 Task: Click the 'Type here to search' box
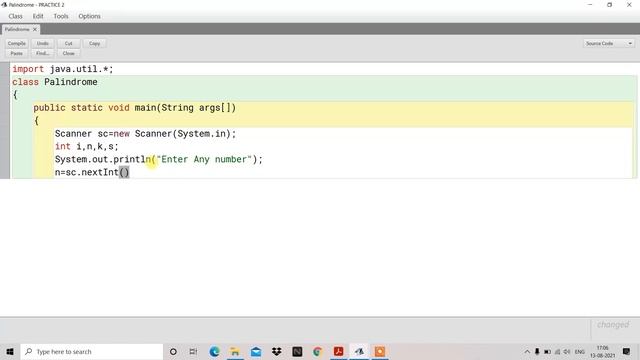click(91, 351)
